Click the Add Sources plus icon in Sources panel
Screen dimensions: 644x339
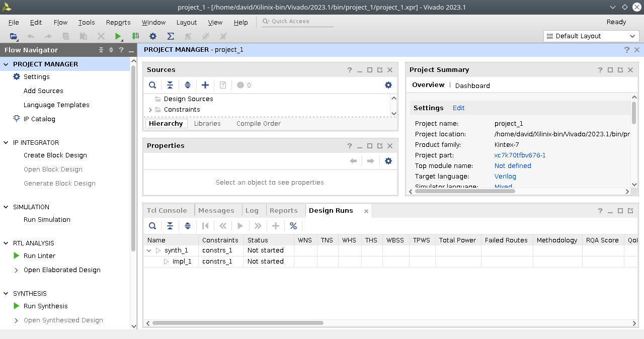[x=205, y=85]
